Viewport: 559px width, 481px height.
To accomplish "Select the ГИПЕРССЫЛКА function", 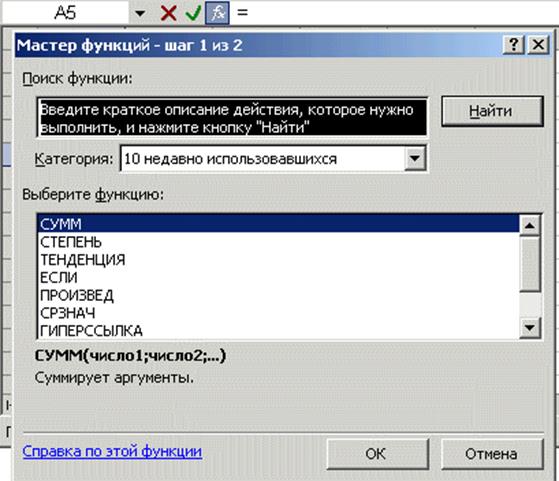I will pos(278,331).
